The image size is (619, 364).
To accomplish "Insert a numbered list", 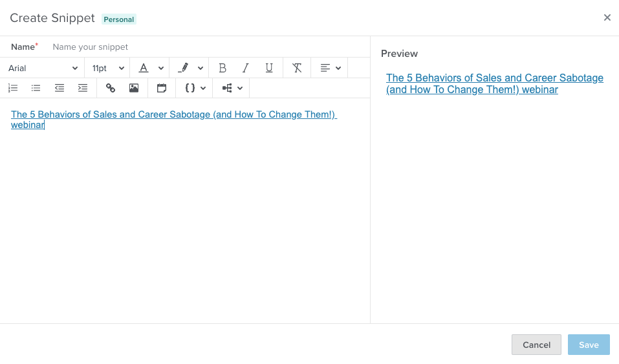I will (13, 88).
